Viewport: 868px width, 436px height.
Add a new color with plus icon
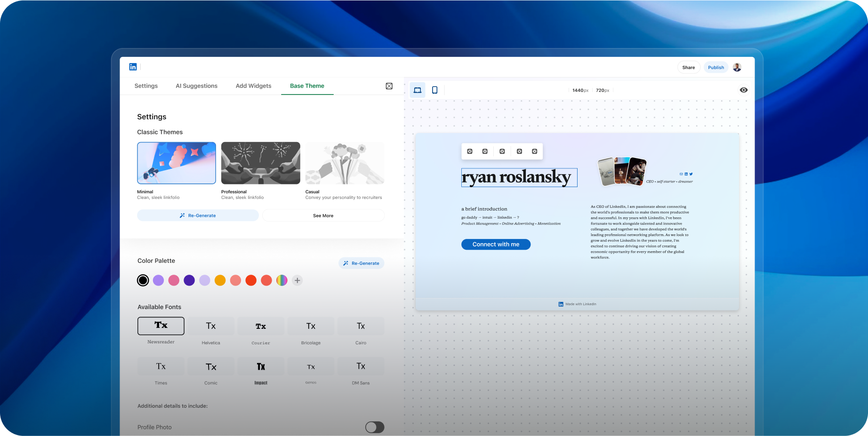[297, 280]
